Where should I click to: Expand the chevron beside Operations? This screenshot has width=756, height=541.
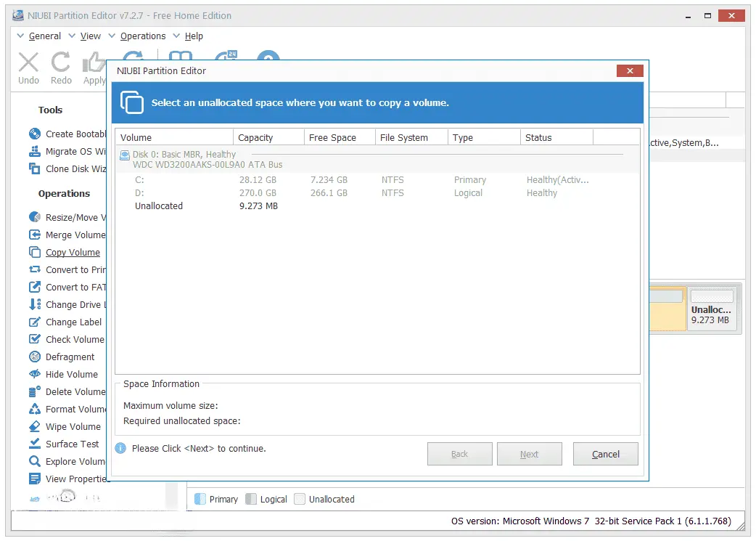point(112,36)
